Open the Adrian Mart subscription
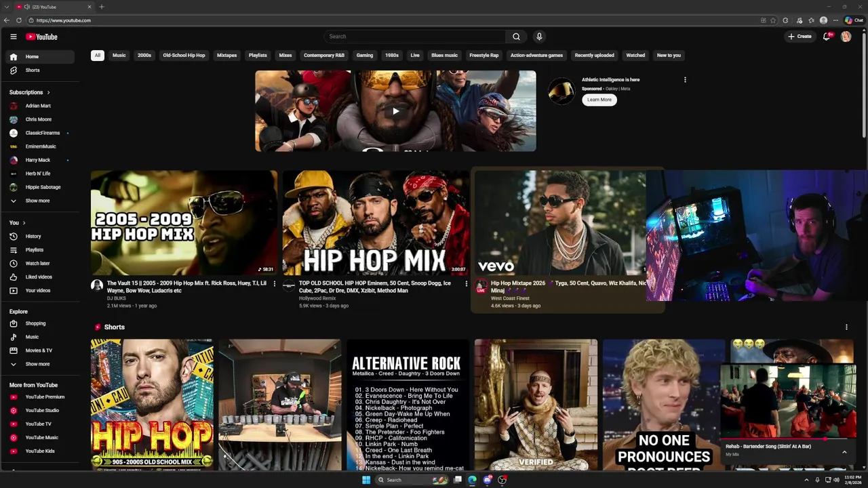 (x=40, y=106)
